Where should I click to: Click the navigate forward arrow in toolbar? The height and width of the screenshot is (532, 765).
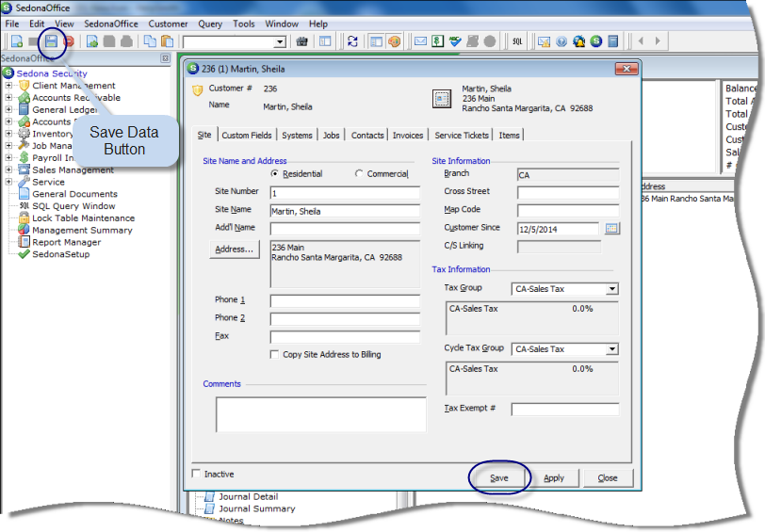(x=658, y=41)
